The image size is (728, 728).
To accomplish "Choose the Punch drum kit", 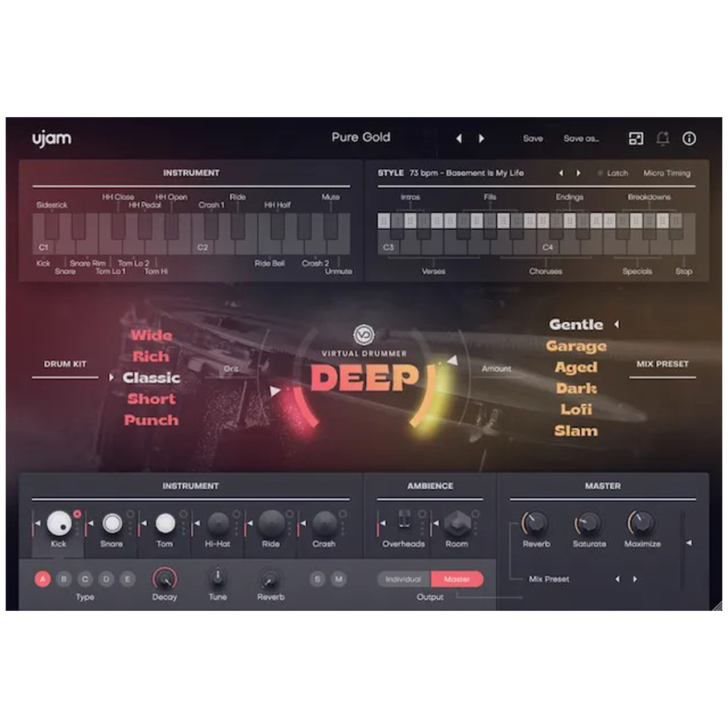I will (x=151, y=420).
